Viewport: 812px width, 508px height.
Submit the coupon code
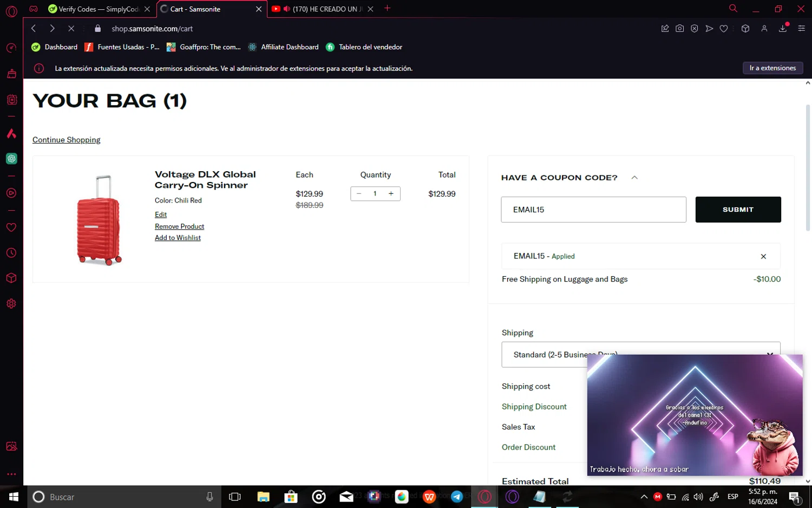point(738,210)
